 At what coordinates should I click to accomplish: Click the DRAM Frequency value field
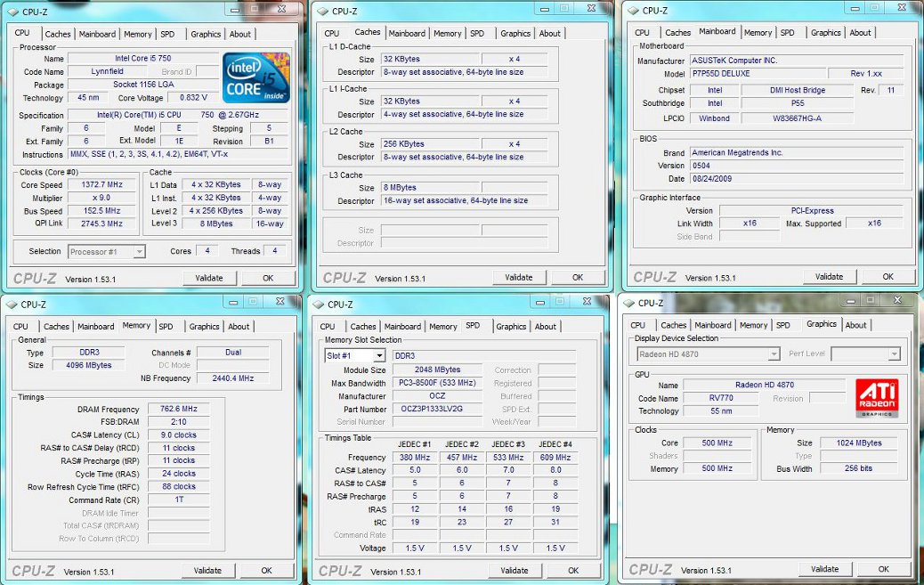point(178,410)
